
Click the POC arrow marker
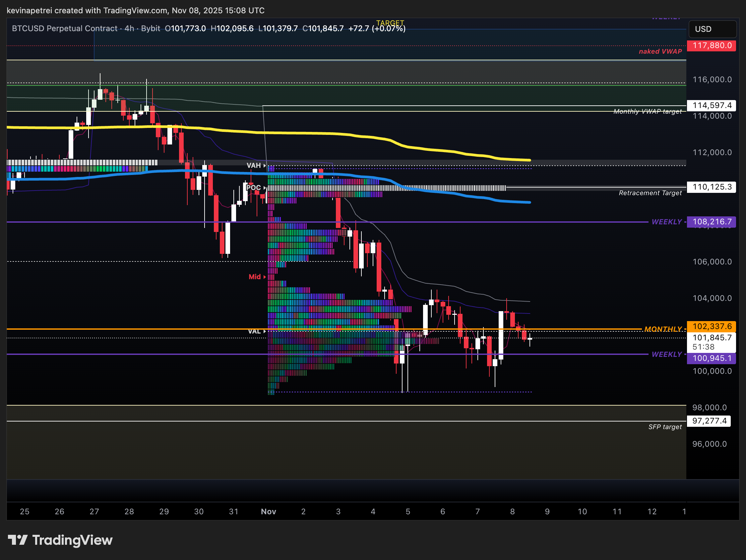pos(265,188)
